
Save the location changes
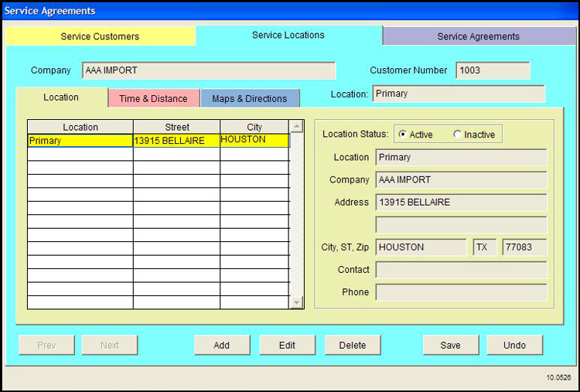[x=450, y=345]
